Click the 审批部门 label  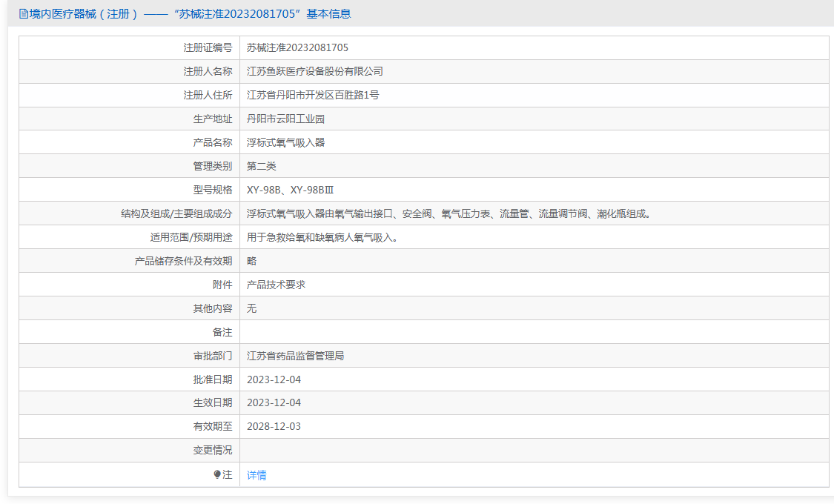[x=213, y=357]
